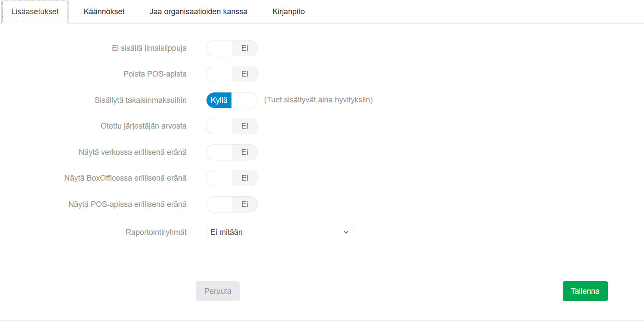Save settings with the Tallenna button

coord(585,291)
